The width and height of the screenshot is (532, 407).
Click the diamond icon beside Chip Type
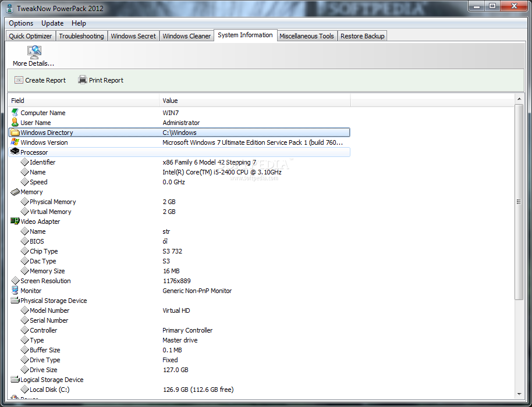(24, 251)
